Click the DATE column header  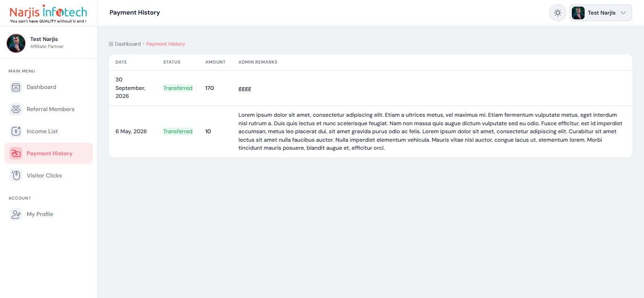[x=121, y=62]
